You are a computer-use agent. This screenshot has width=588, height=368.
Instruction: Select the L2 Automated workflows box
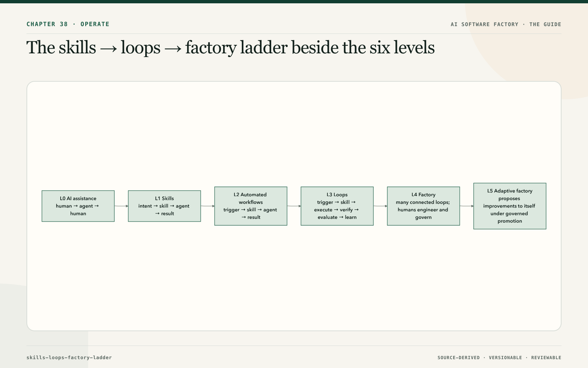tap(251, 206)
